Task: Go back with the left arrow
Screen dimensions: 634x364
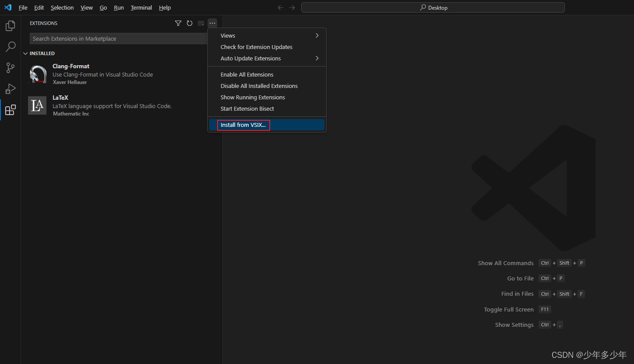Action: tap(281, 7)
